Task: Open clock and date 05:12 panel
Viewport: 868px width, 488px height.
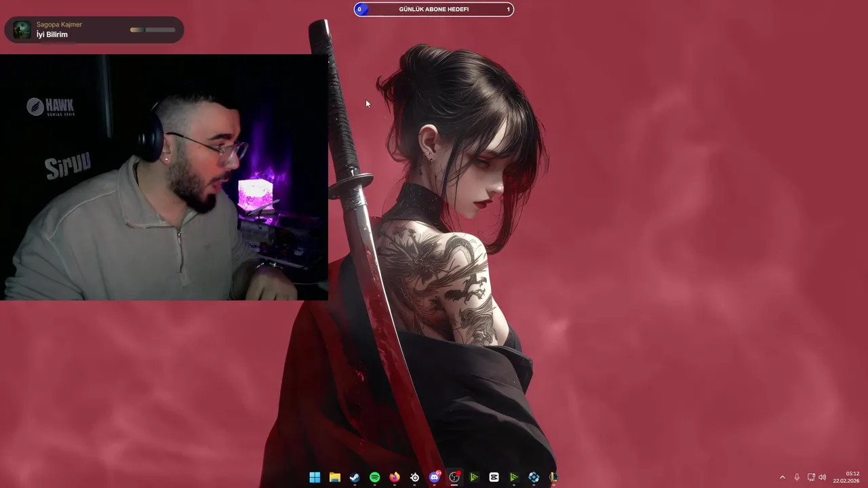Action: click(846, 477)
